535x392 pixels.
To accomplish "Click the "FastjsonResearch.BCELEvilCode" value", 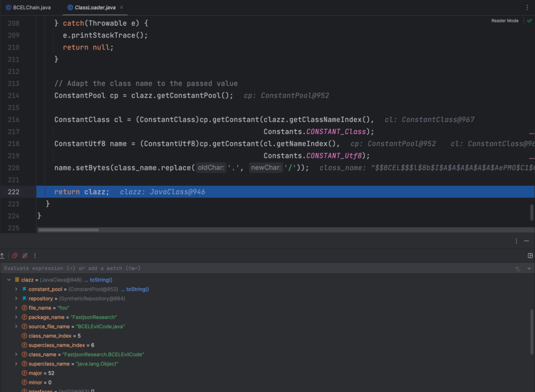I will [x=103, y=354].
